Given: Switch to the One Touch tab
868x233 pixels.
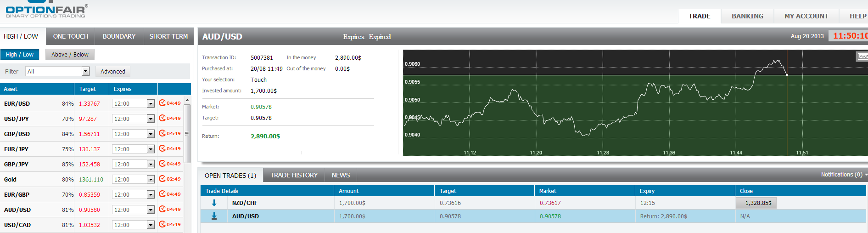Looking at the screenshot, I should 70,36.
